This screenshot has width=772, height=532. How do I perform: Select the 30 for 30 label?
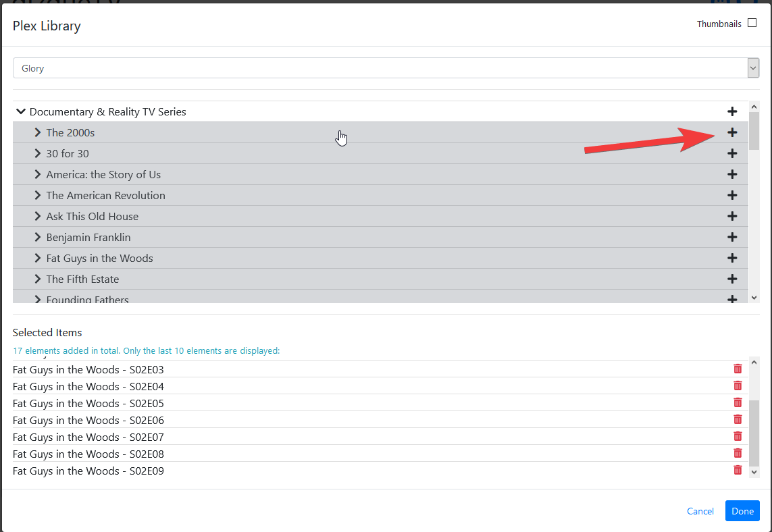(x=68, y=153)
